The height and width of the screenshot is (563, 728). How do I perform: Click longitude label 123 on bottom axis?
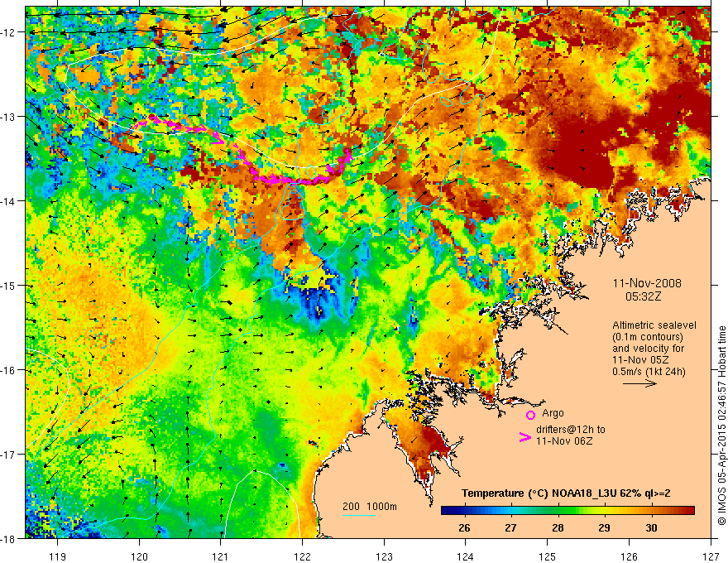[x=384, y=556]
